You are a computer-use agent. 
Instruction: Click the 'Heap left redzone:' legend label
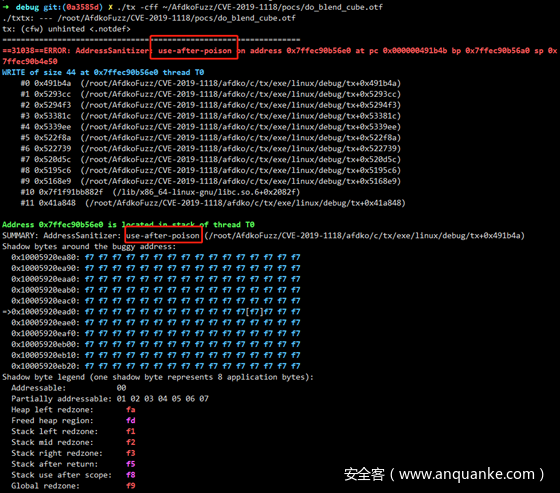52,410
